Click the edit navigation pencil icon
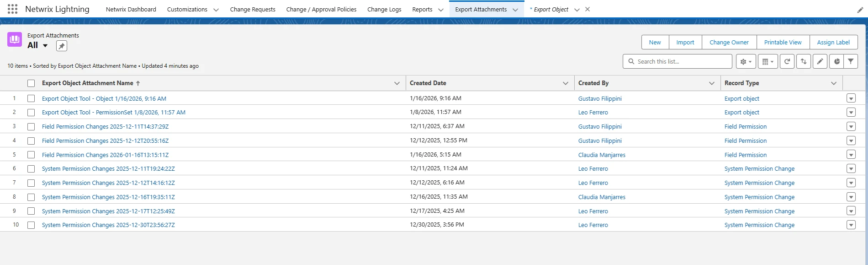Image resolution: width=868 pixels, height=265 pixels. click(860, 10)
